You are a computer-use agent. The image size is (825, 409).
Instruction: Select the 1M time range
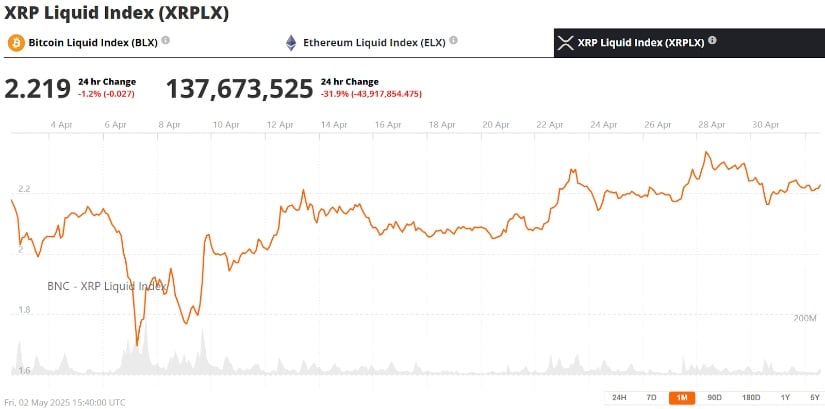click(682, 397)
